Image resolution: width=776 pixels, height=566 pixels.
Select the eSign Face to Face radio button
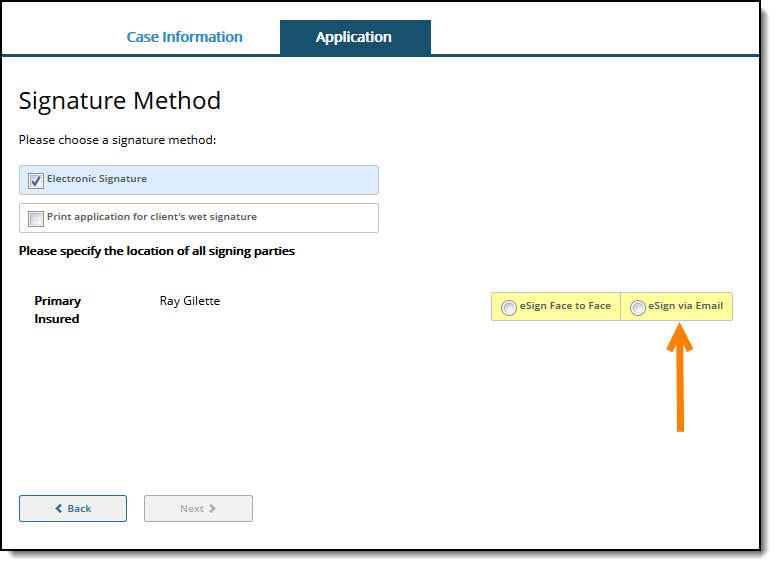pyautogui.click(x=509, y=308)
